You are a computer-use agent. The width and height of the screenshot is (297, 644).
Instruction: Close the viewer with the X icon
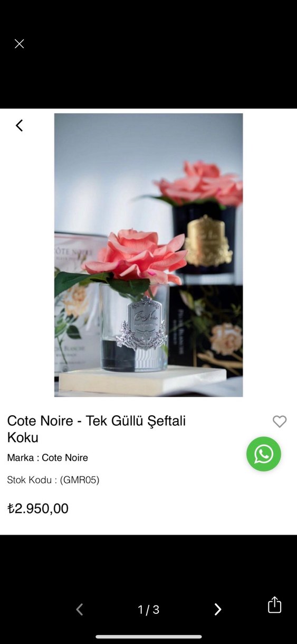point(20,44)
